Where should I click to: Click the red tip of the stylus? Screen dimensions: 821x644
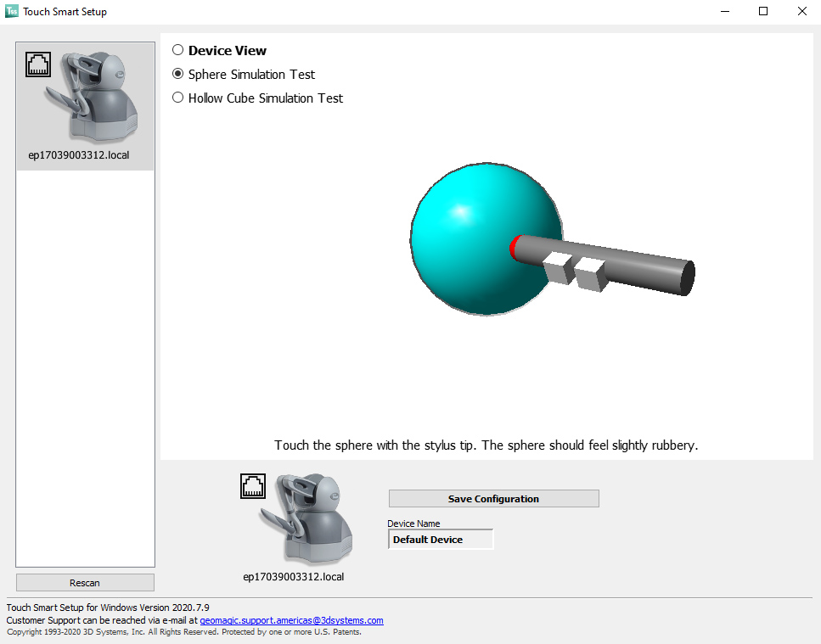(515, 247)
